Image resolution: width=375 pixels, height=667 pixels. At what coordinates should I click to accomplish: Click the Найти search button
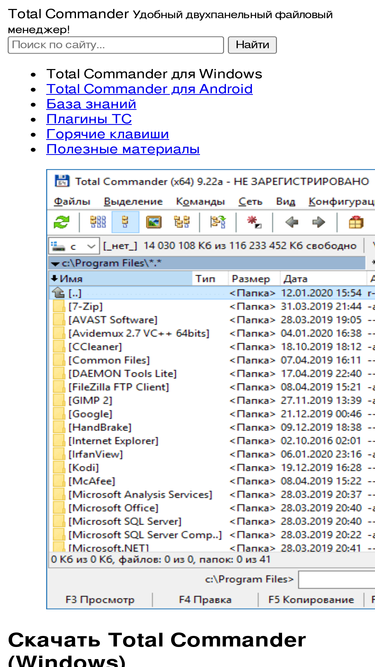click(x=252, y=45)
